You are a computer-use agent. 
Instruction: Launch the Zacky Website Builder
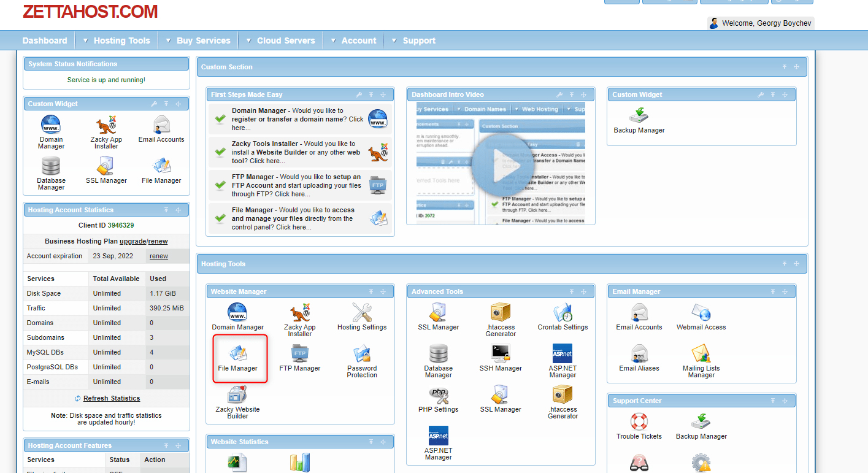point(238,402)
